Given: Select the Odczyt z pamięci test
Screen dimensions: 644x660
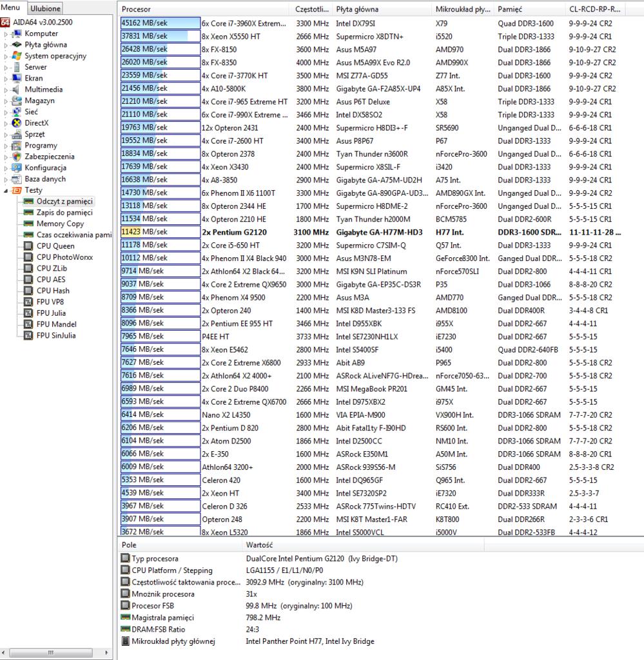Looking at the screenshot, I should (x=64, y=201).
